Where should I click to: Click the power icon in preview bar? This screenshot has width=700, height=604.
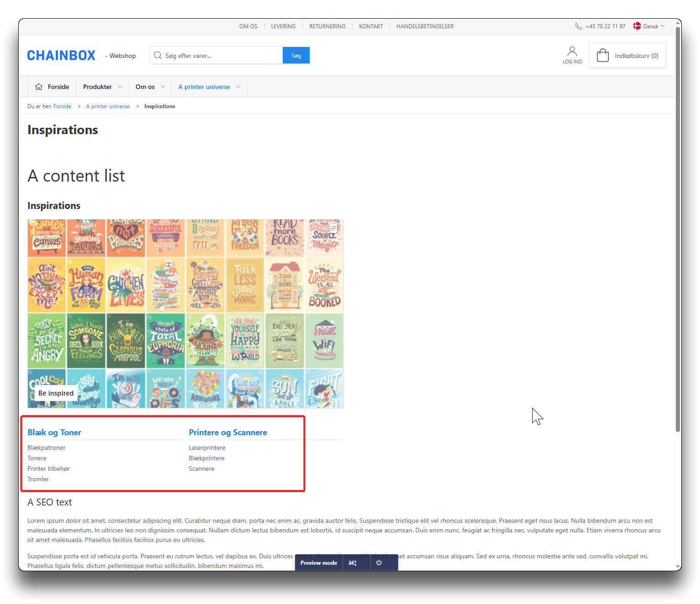click(x=379, y=562)
